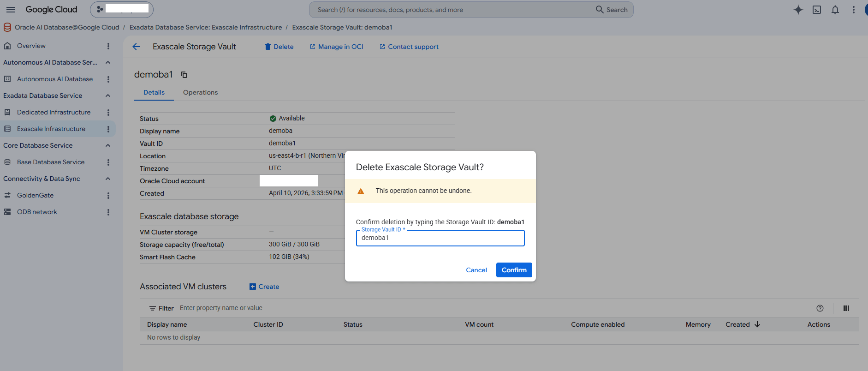This screenshot has width=868, height=371.
Task: Open the project picker in header
Action: pos(122,9)
